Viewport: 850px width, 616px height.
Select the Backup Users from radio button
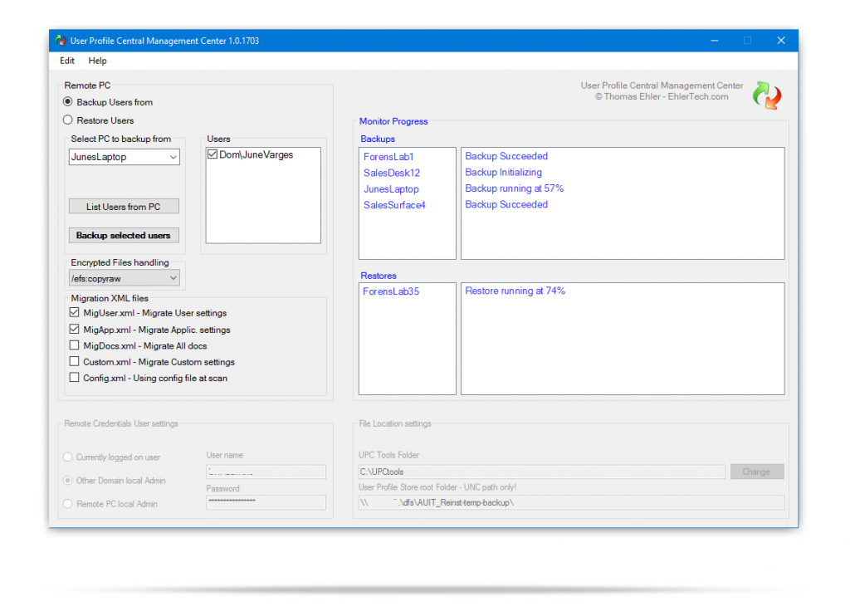click(x=69, y=102)
